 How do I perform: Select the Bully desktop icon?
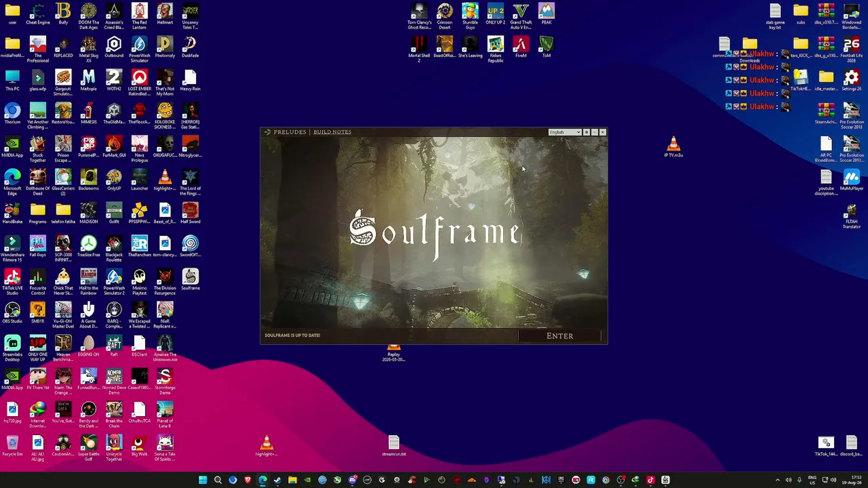coord(63,14)
